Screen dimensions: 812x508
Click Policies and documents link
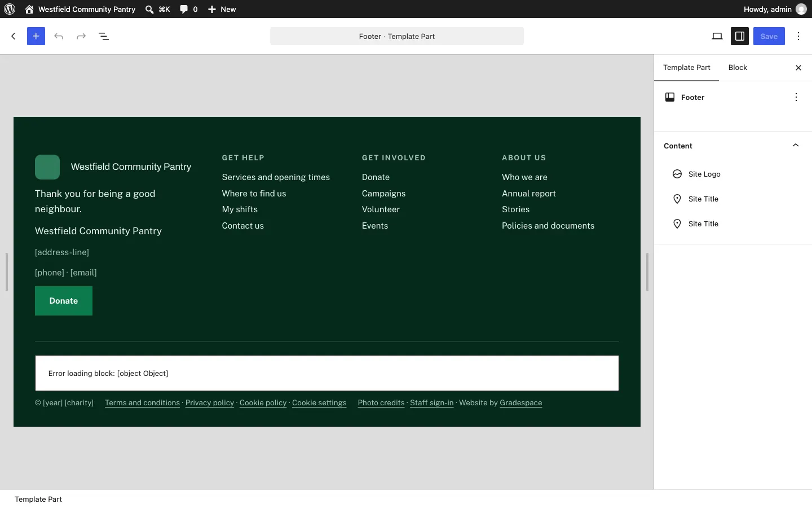(x=548, y=226)
